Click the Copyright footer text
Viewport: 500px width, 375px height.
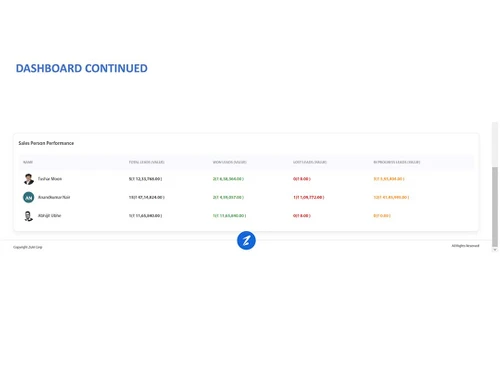click(x=28, y=247)
